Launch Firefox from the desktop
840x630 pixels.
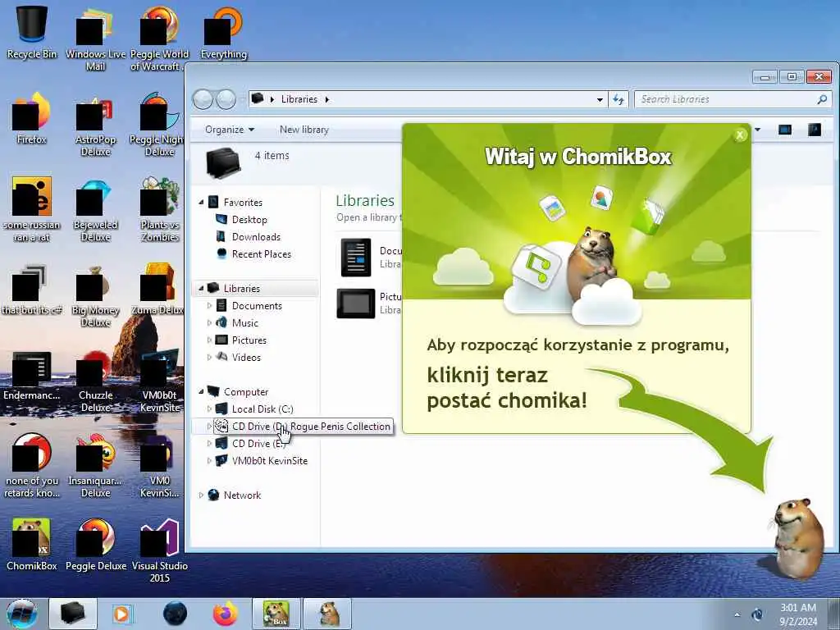[32, 118]
